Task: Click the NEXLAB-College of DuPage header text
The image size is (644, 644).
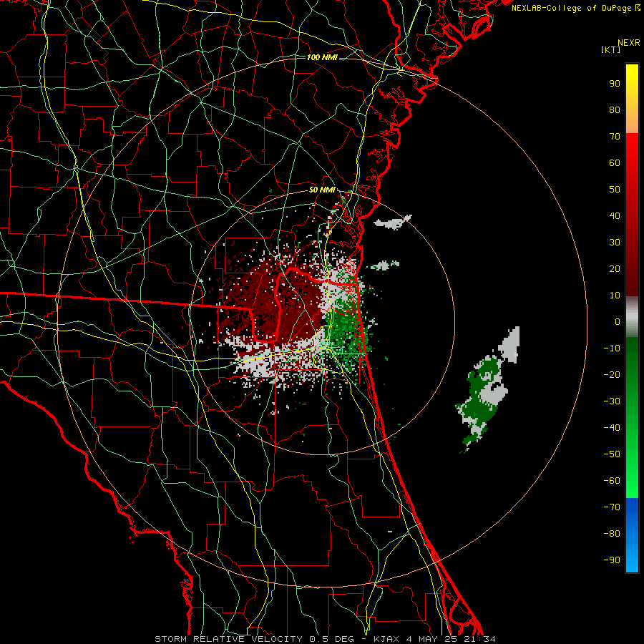Action: [575, 8]
